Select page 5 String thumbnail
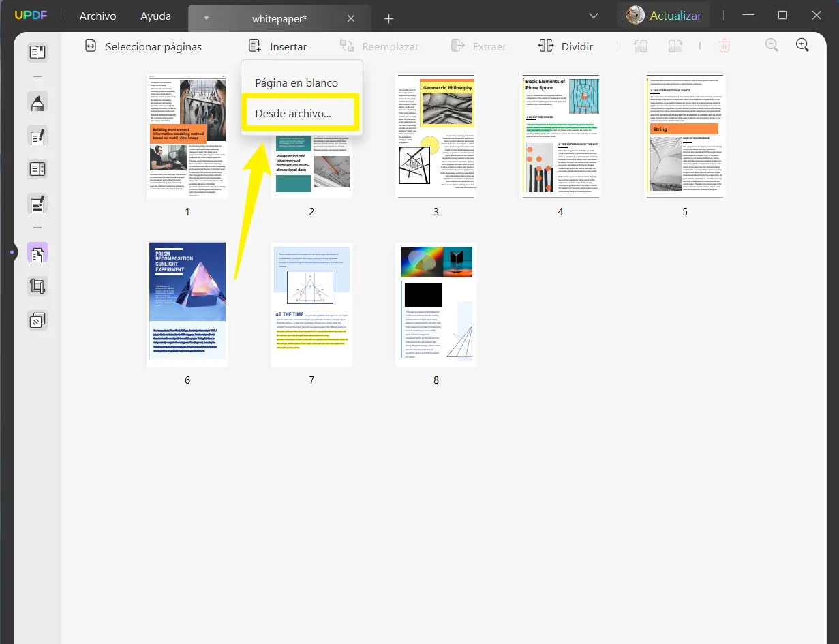Image resolution: width=839 pixels, height=644 pixels. click(685, 136)
